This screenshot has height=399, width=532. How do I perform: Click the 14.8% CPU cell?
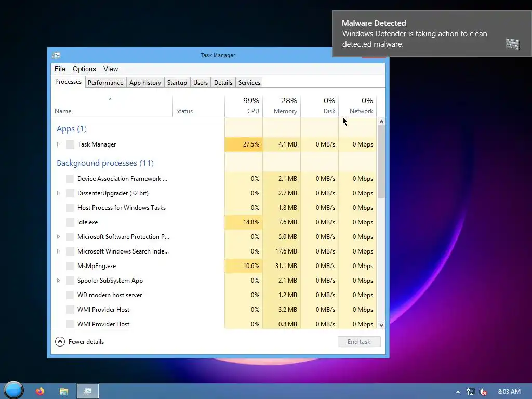coord(244,222)
